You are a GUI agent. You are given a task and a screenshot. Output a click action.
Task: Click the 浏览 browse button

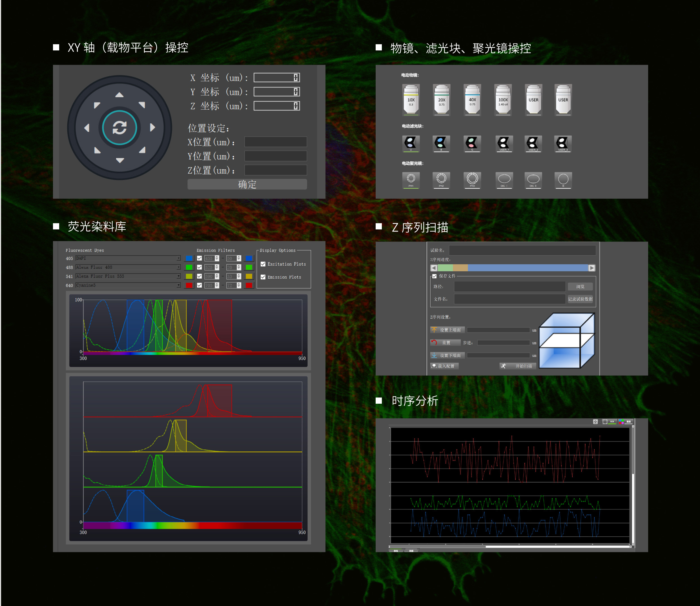[580, 287]
